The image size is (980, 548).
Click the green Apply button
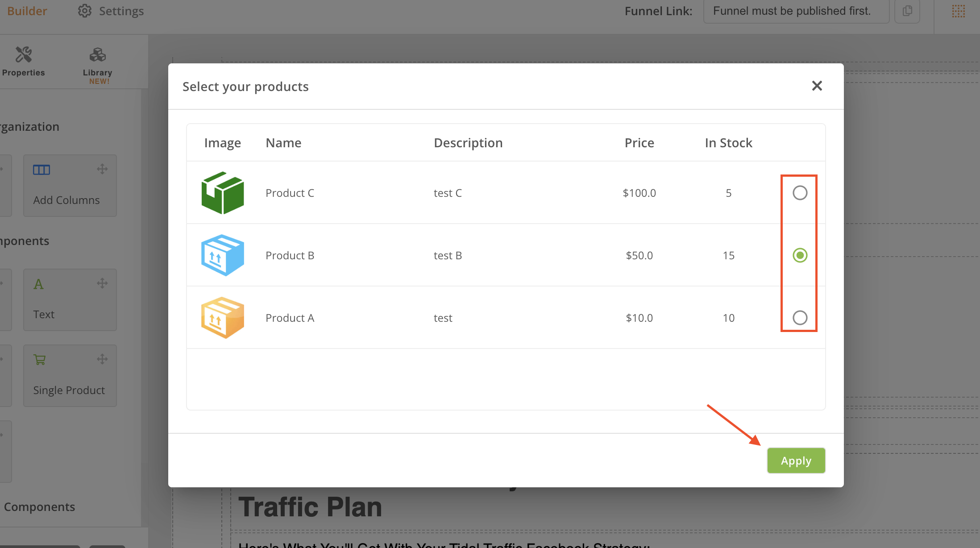[796, 461]
